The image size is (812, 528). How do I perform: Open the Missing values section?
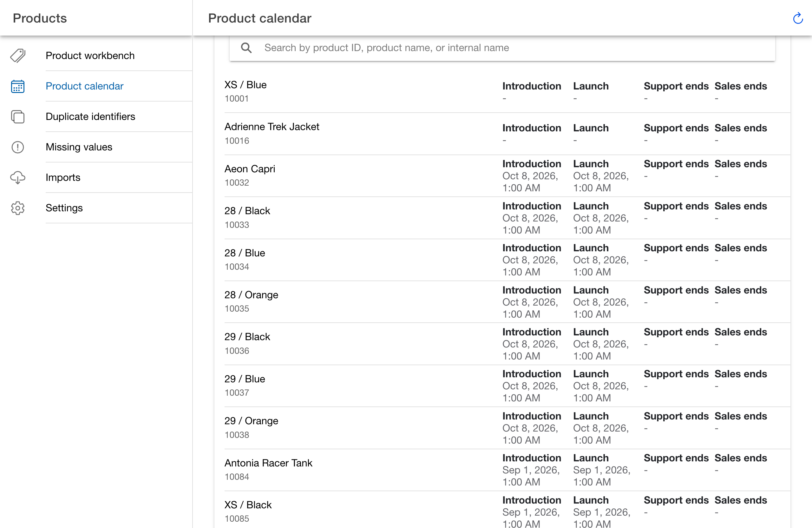[x=79, y=147]
